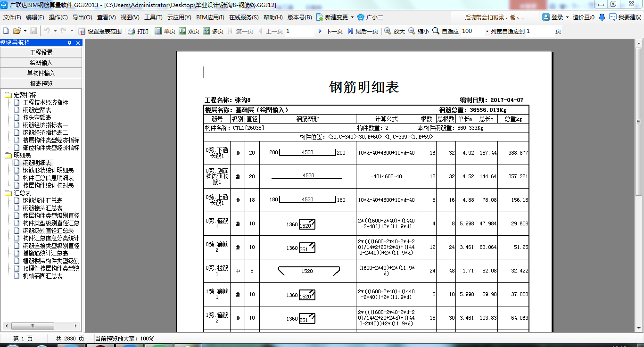
Task: Click the undo arrow icon
Action: coord(47,31)
